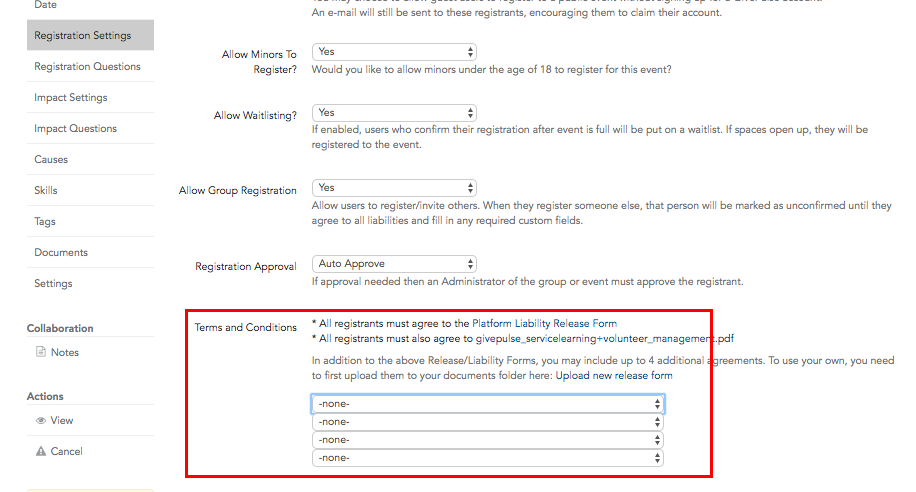Open the Registration Approval Auto Approve dropdown
The image size is (916, 492).
point(394,264)
